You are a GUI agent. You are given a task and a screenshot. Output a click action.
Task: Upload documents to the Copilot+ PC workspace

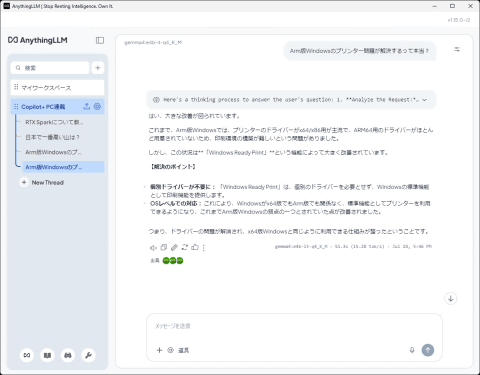(87, 106)
